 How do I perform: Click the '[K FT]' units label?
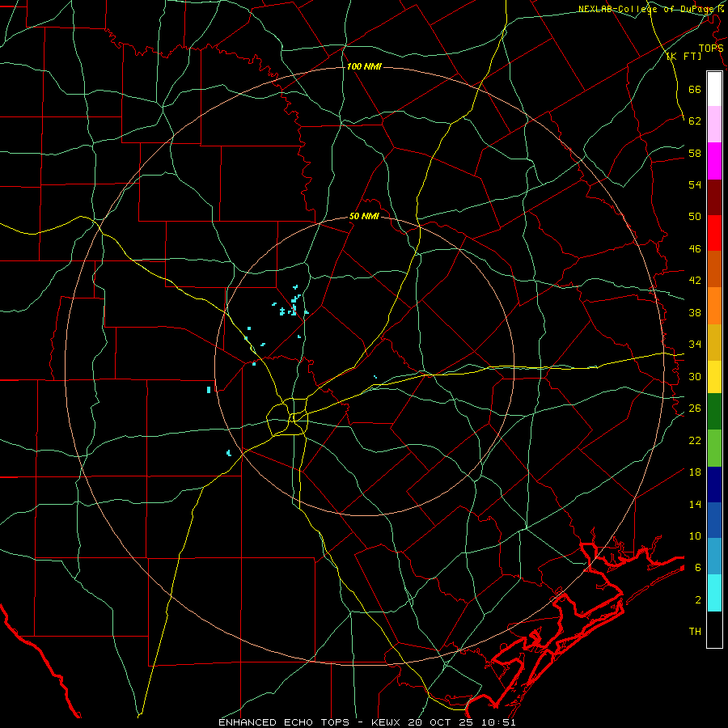coord(684,56)
